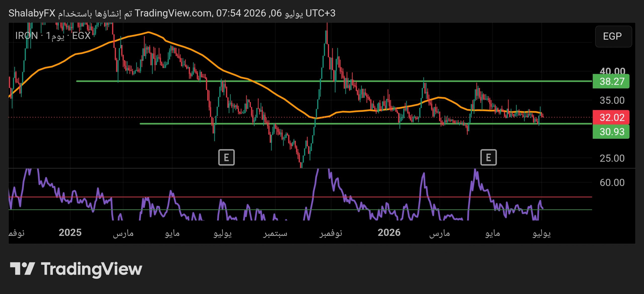Viewport: 644px width, 294px height.
Task: Click the 40.00 price scale value
Action: tap(612, 71)
